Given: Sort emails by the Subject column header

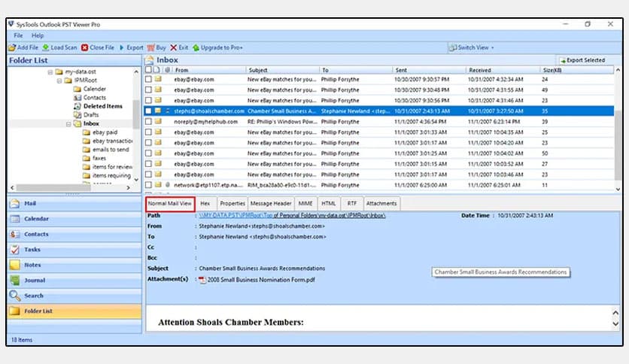Looking at the screenshot, I should (282, 70).
